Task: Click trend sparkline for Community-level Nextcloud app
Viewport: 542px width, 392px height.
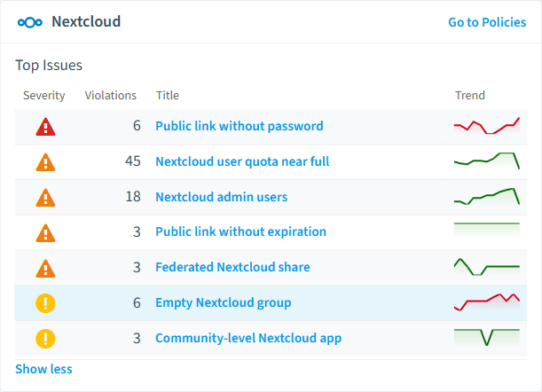Action: coord(487,337)
